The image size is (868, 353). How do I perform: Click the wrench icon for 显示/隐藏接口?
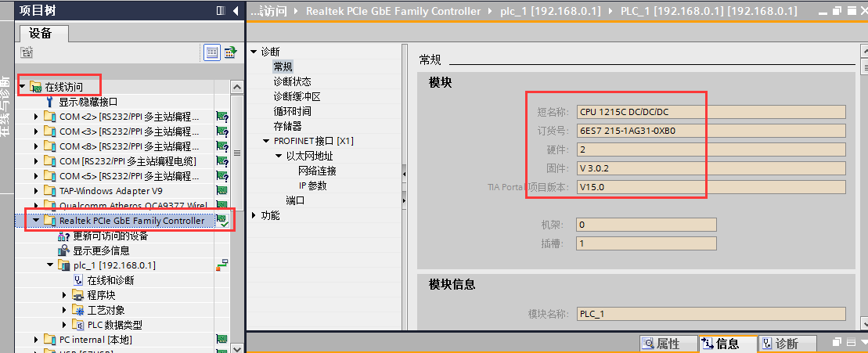(50, 102)
